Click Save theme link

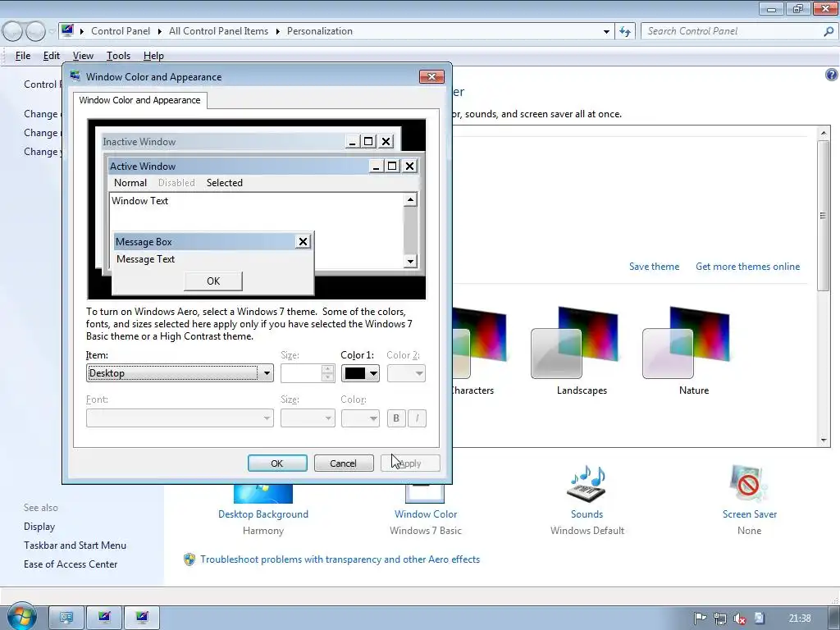654,267
